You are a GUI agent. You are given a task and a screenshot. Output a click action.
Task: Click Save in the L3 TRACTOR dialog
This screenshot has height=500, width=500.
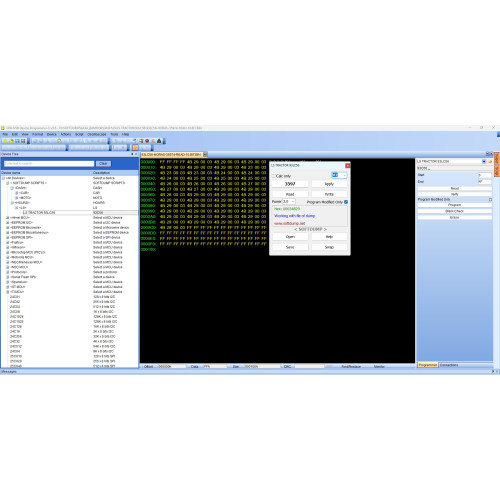(290, 247)
